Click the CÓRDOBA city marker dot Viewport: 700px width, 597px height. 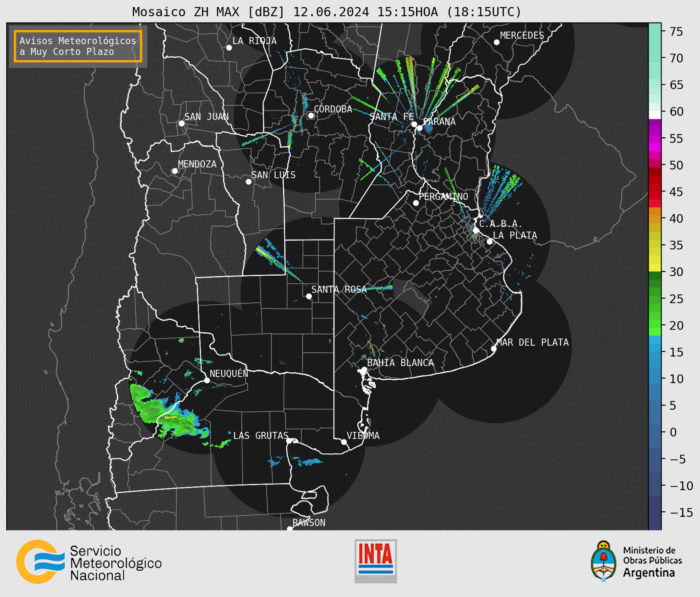pos(311,115)
